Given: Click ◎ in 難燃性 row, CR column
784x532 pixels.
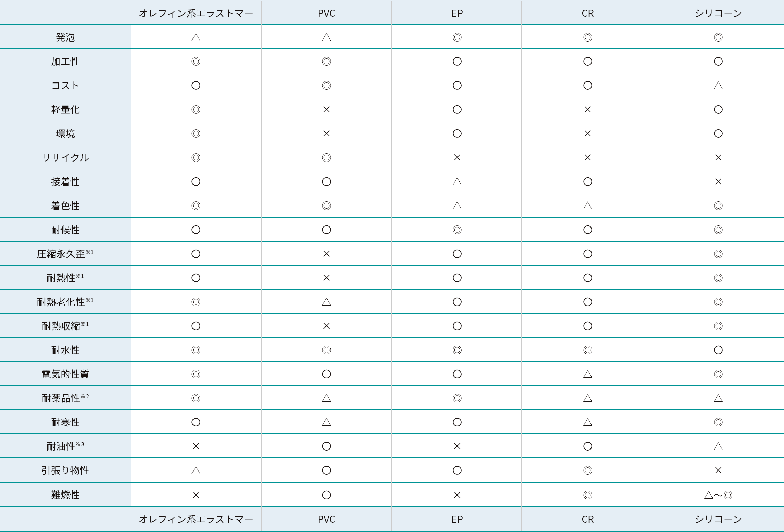Looking at the screenshot, I should pyautogui.click(x=588, y=495).
